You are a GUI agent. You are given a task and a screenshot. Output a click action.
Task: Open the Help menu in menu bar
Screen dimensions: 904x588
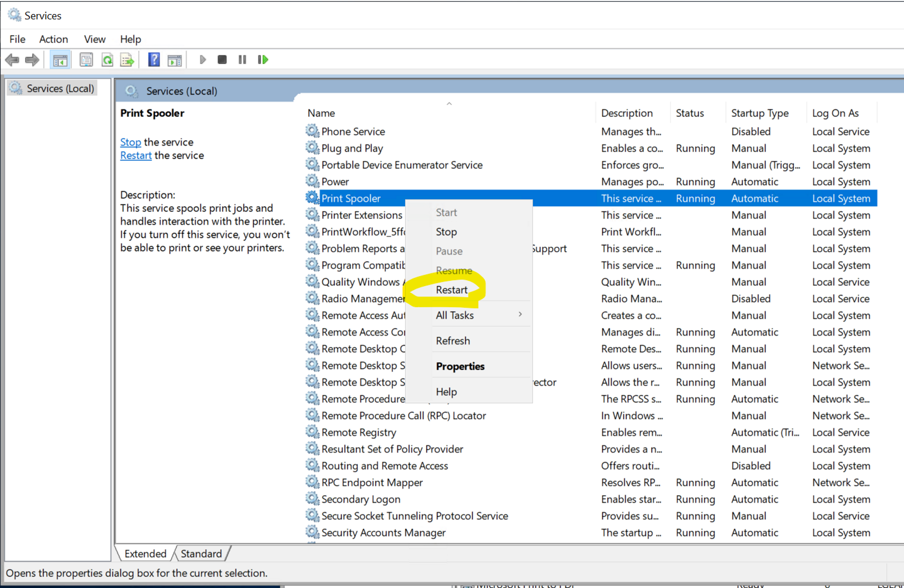(x=130, y=39)
